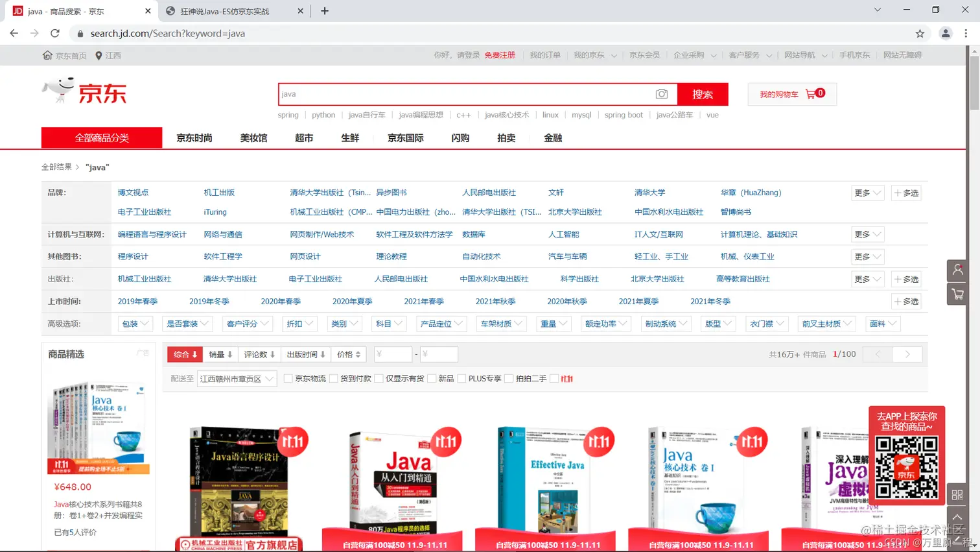Click the 免费注册 link
The image size is (980, 552).
(x=500, y=55)
